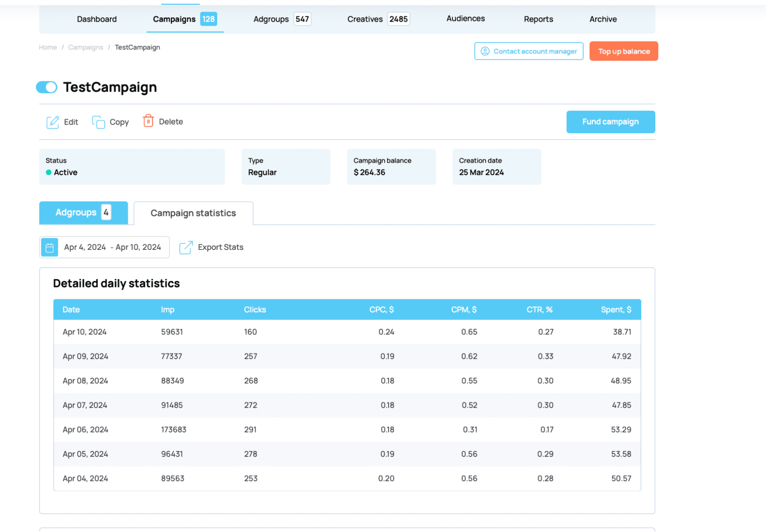The height and width of the screenshot is (532, 766).
Task: Open the calendar date picker icon
Action: (x=49, y=248)
